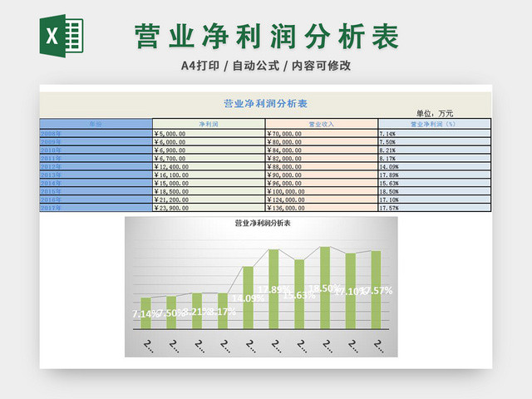Click net profit cell ¥5,000.00

(x=209, y=133)
